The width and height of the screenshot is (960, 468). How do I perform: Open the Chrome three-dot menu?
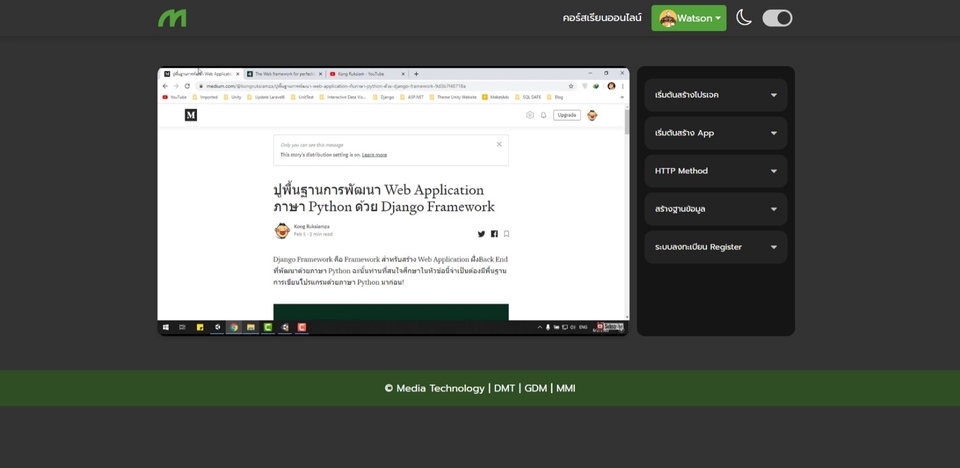[x=623, y=86]
